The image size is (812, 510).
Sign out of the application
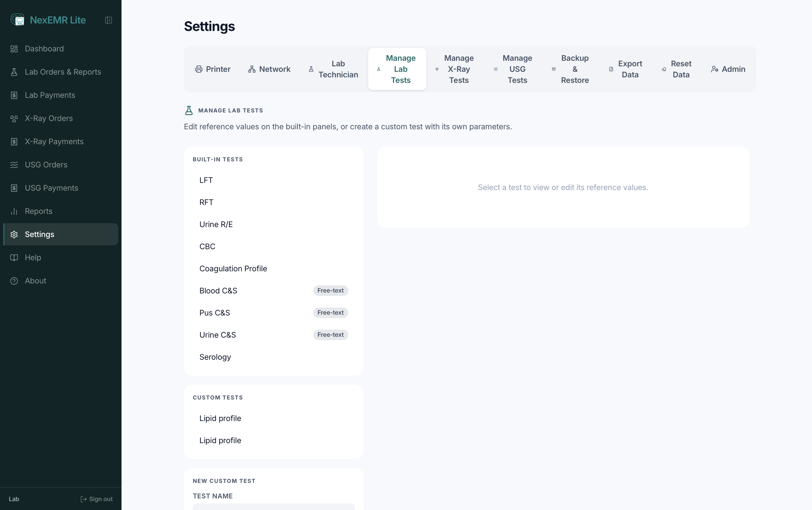96,499
